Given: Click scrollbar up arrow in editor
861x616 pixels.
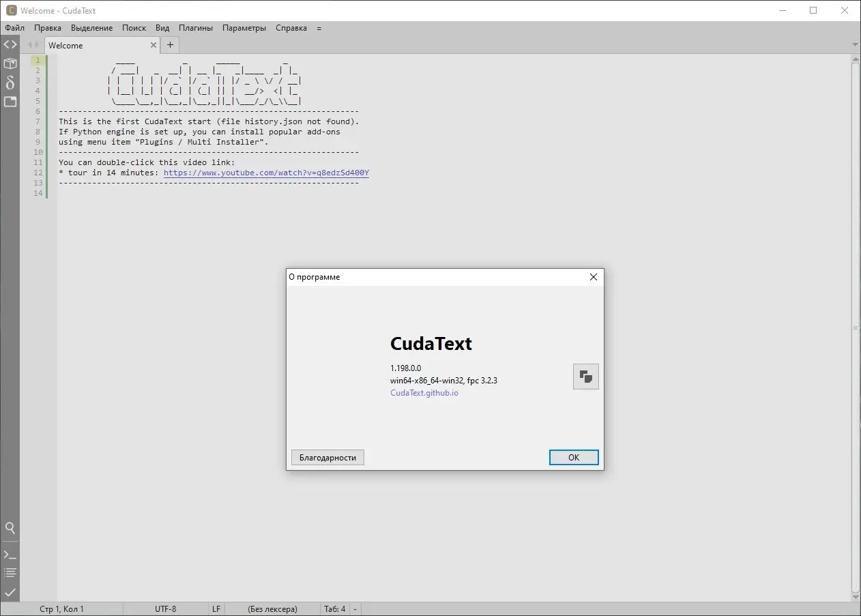Looking at the screenshot, I should coord(856,59).
